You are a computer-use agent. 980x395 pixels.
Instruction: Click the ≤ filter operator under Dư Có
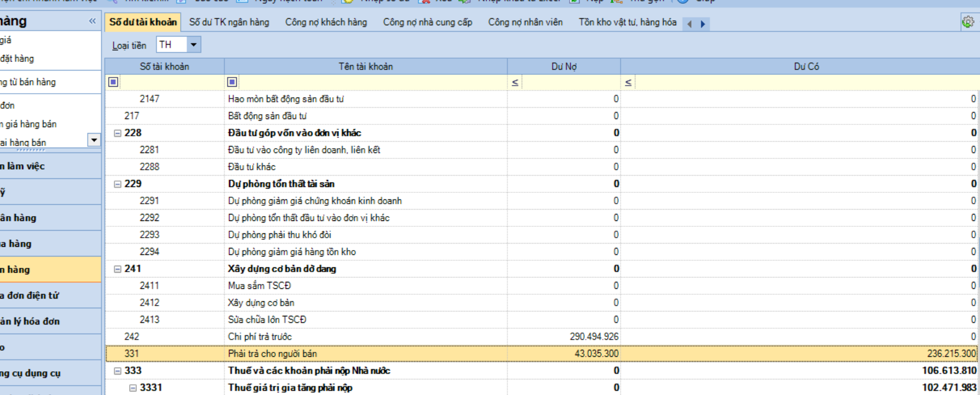[628, 82]
